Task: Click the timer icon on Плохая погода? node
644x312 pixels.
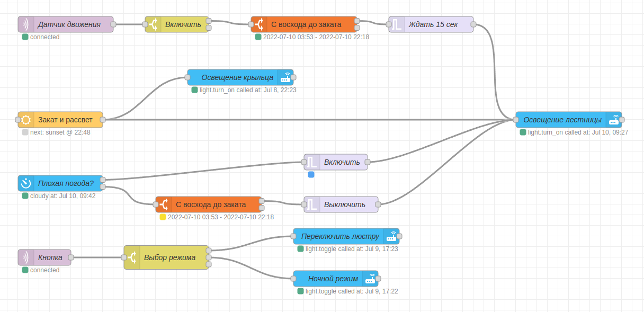Action: tap(26, 183)
